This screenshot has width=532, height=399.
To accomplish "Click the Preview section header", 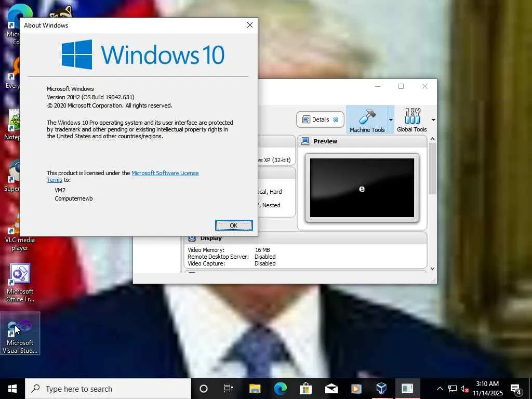I will click(x=362, y=141).
